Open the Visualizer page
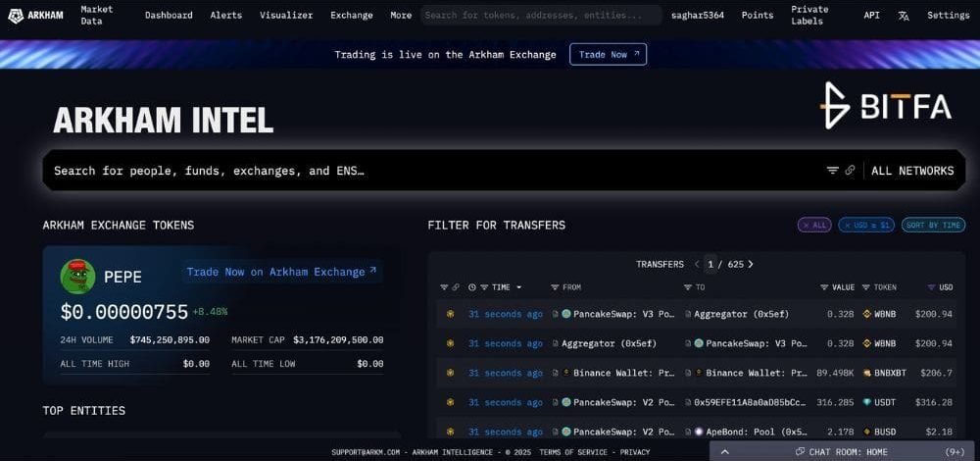Image resolution: width=980 pixels, height=461 pixels. tap(286, 15)
